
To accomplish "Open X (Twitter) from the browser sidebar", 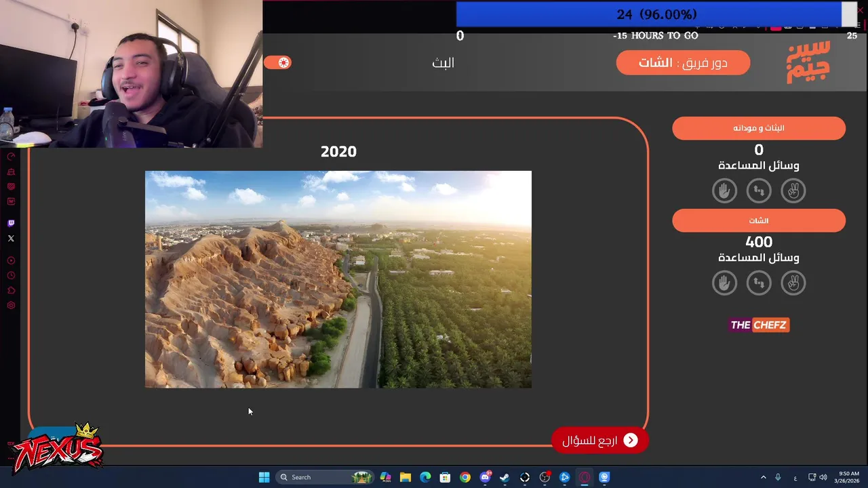I will click(x=11, y=238).
